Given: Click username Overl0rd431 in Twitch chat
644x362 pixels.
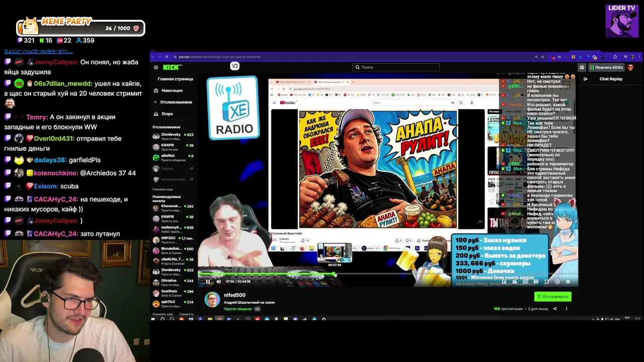Looking at the screenshot, I should point(52,138).
